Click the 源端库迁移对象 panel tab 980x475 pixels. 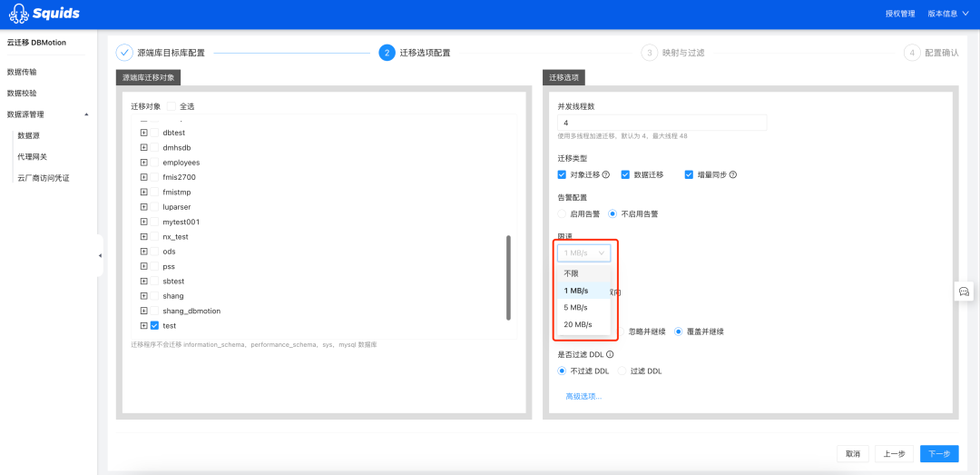coord(148,78)
